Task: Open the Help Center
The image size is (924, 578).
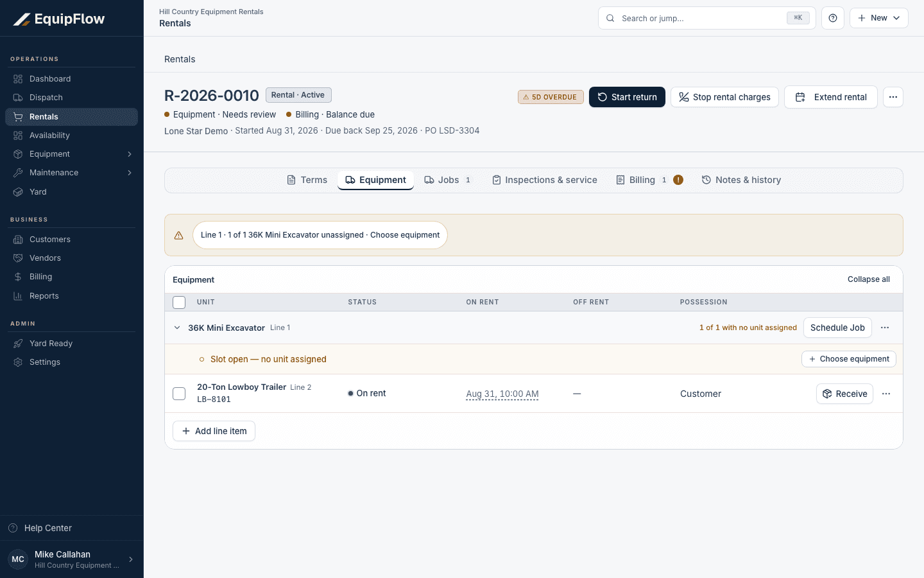Action: [71, 528]
